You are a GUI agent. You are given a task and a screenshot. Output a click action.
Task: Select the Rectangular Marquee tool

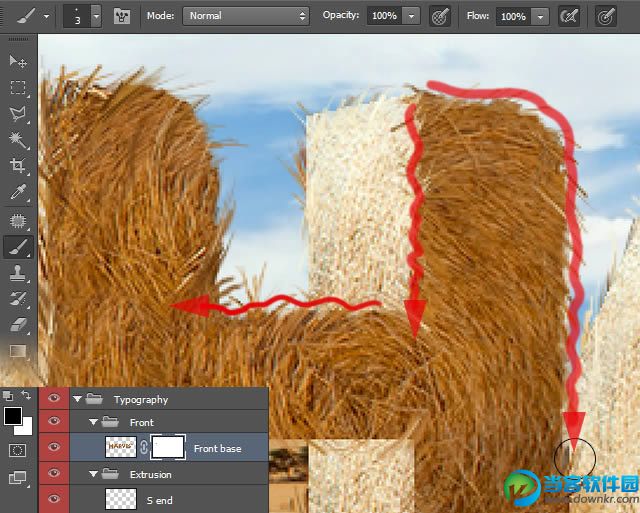coord(18,87)
